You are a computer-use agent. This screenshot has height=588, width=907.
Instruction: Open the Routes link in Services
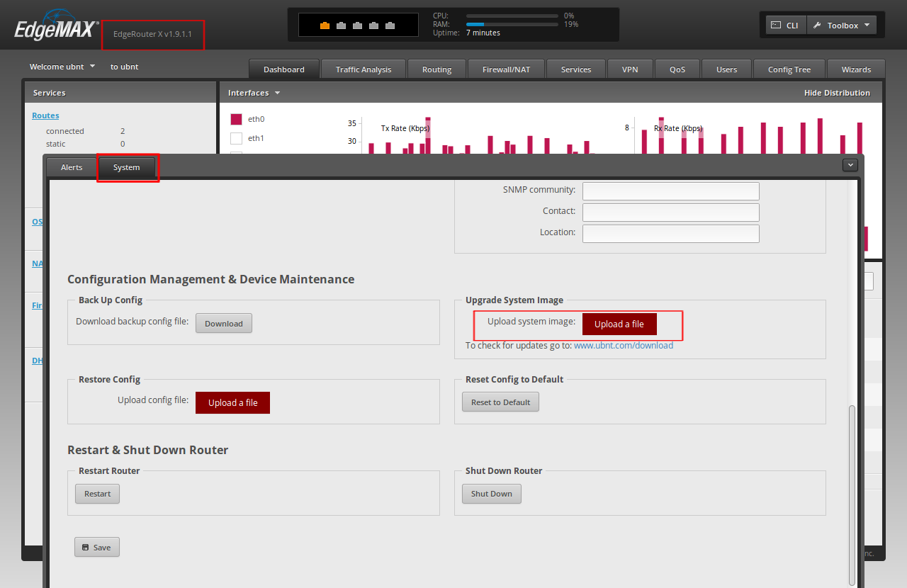pos(45,115)
